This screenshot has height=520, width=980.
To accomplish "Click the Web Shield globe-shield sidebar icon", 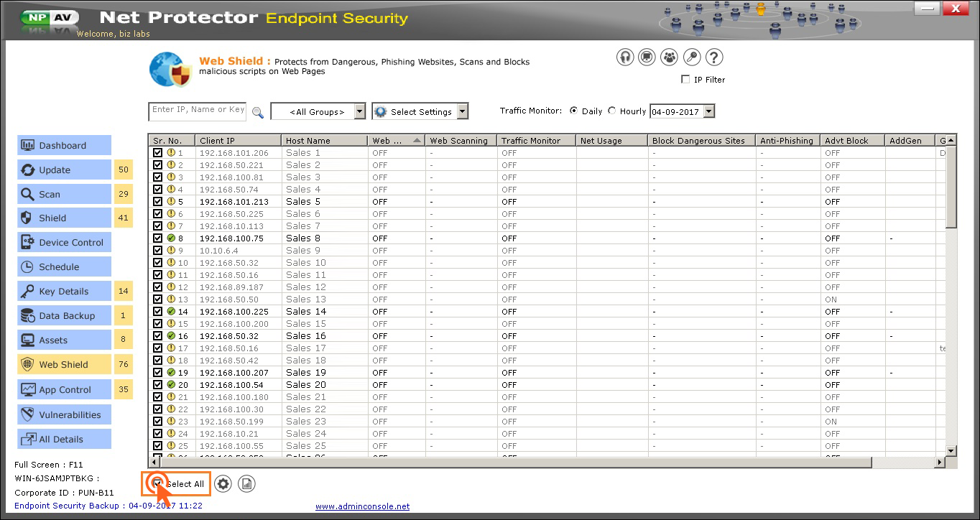I will pyautogui.click(x=28, y=364).
